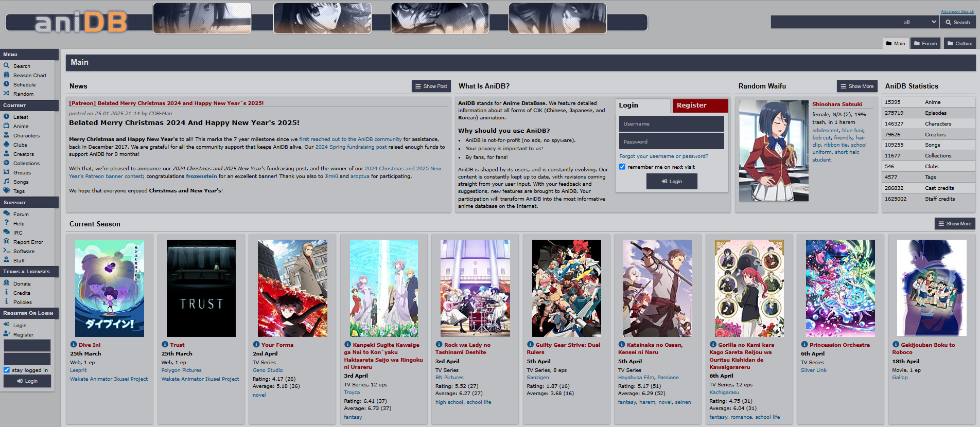Switch to the Forum tab

[925, 44]
